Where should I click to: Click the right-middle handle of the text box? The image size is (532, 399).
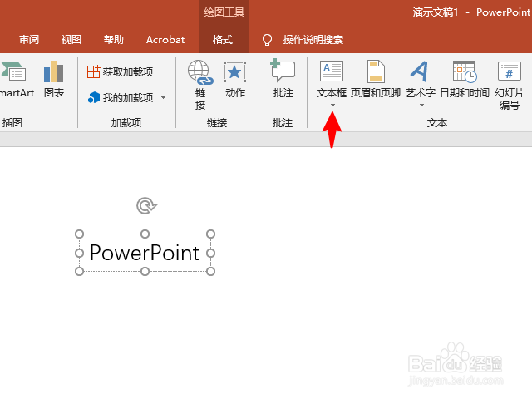(210, 253)
